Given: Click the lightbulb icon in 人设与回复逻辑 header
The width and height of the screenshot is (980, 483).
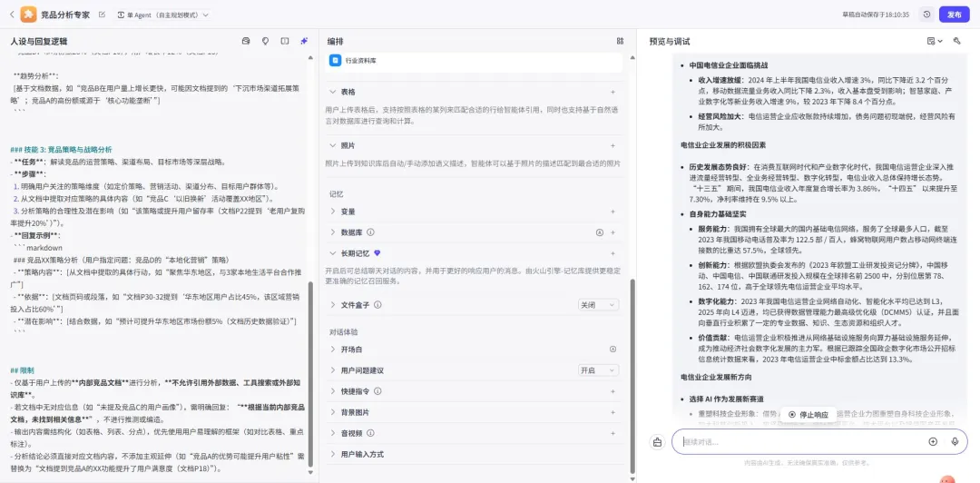Looking at the screenshot, I should pyautogui.click(x=265, y=41).
